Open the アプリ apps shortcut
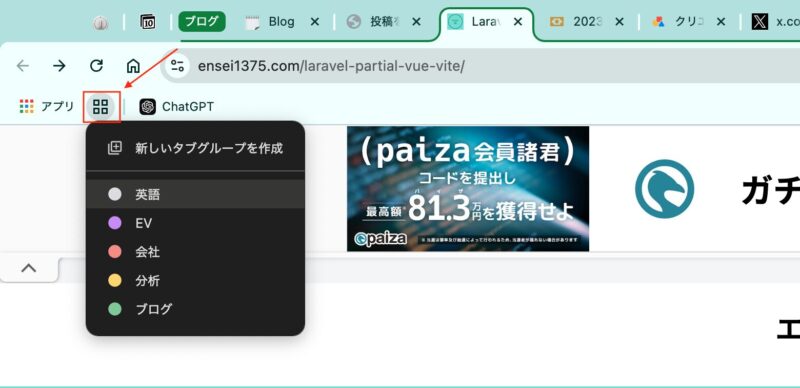 [x=46, y=107]
